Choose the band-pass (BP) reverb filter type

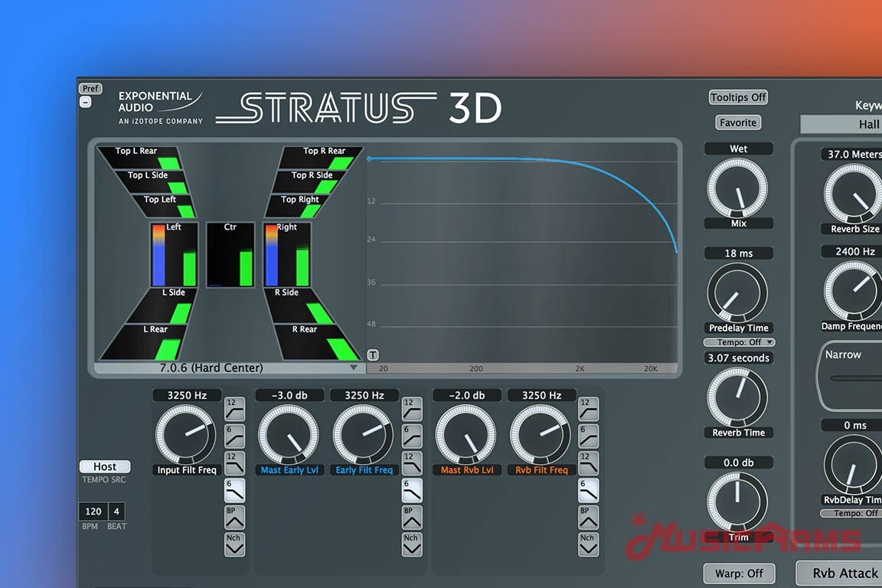pos(588,517)
